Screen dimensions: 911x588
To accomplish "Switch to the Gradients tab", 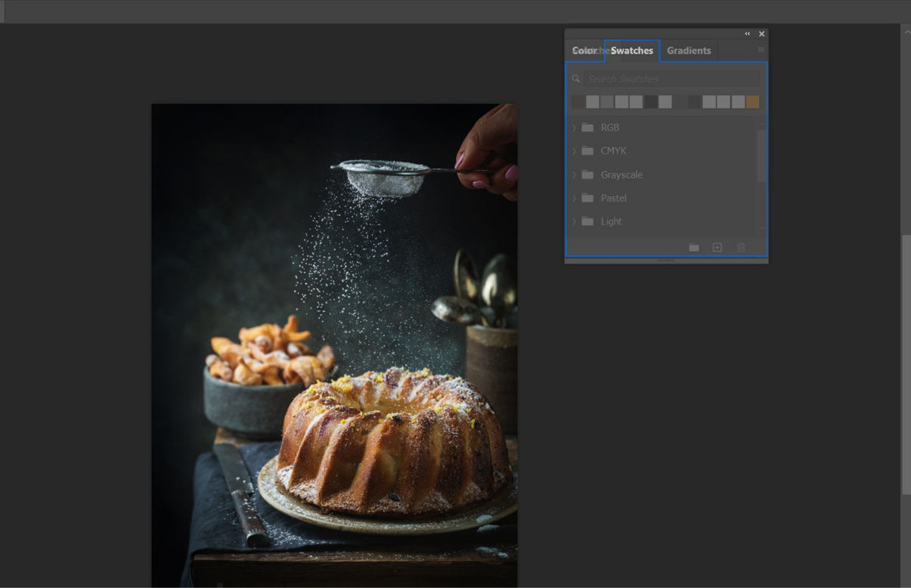I will click(x=689, y=50).
